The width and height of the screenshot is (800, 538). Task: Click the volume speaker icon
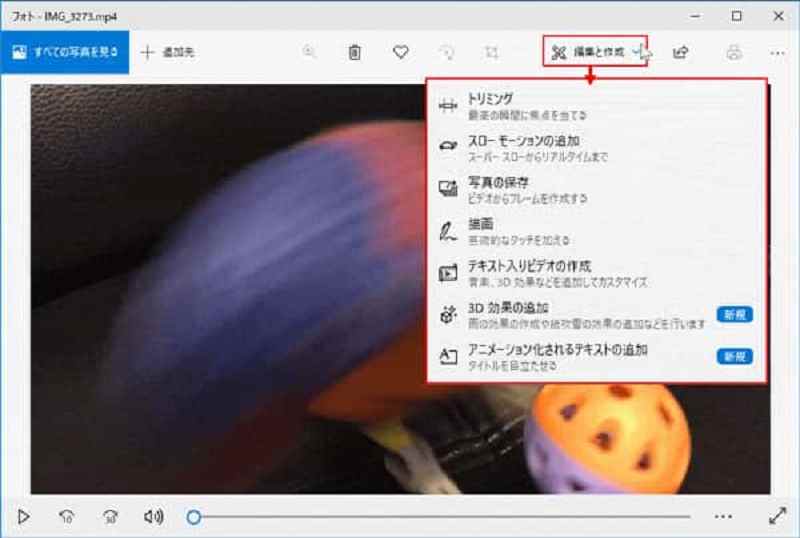point(154,517)
